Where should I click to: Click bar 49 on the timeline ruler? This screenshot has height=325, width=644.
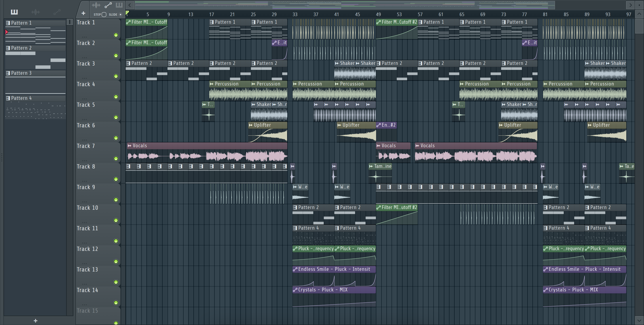pyautogui.click(x=379, y=14)
